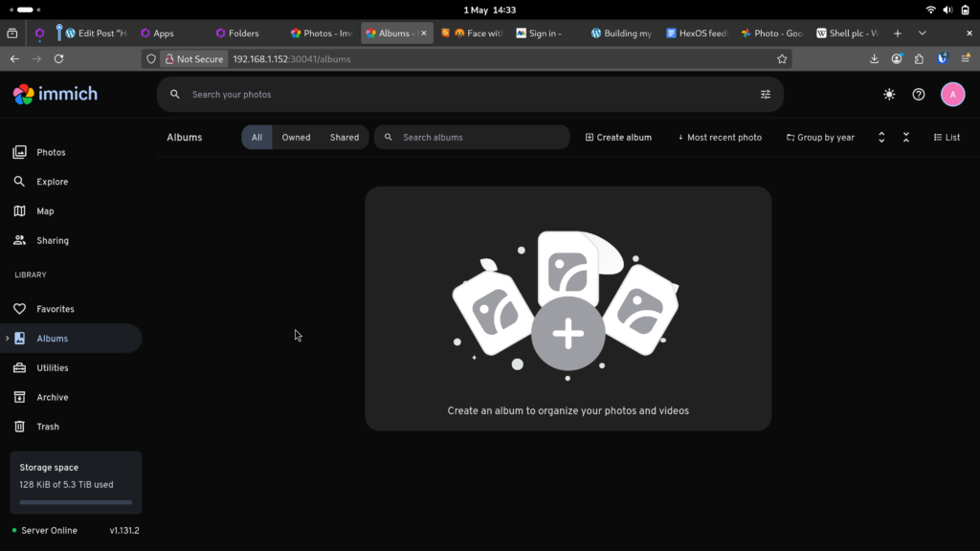
Task: Click the tracking protection shield icon
Action: click(x=151, y=58)
